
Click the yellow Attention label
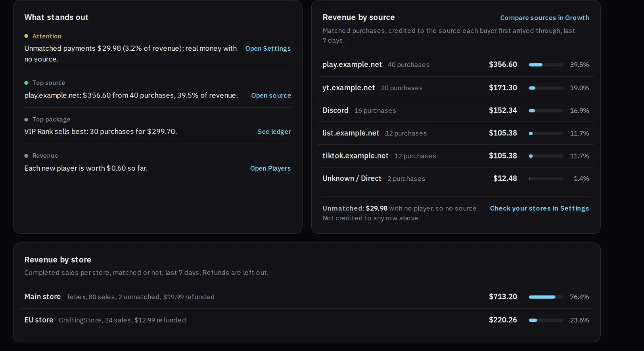click(47, 36)
